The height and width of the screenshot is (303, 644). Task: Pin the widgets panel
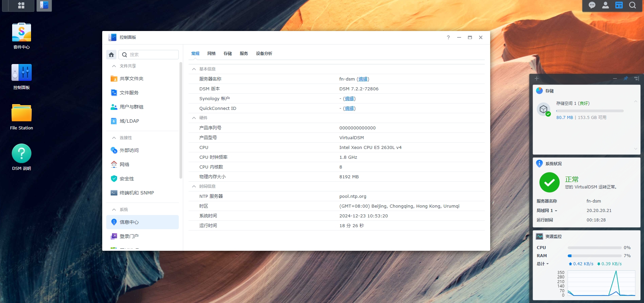(x=626, y=79)
